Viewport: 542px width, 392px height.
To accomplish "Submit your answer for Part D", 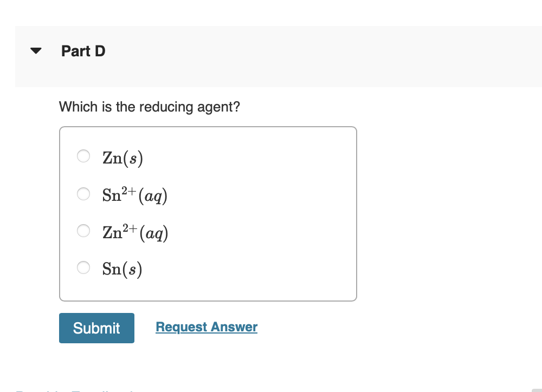I will [x=96, y=328].
